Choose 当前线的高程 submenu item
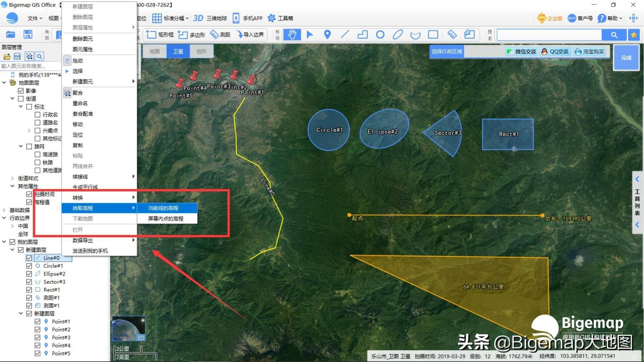 [163, 208]
